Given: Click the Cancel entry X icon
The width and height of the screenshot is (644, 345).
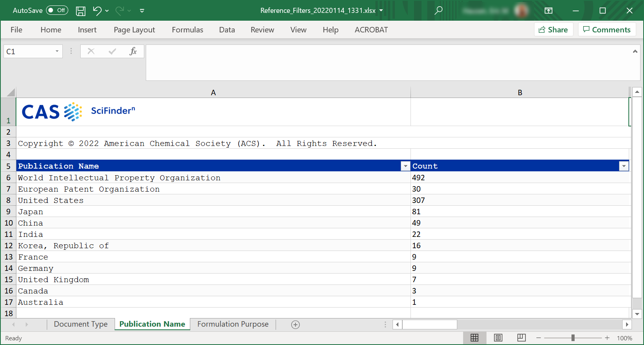Looking at the screenshot, I should 91,51.
